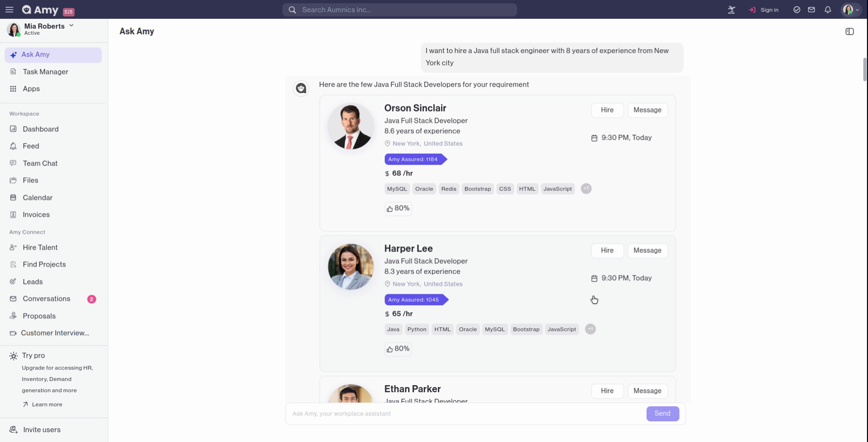Click the Ask Amy message input field
The height and width of the screenshot is (442, 868).
(465, 414)
